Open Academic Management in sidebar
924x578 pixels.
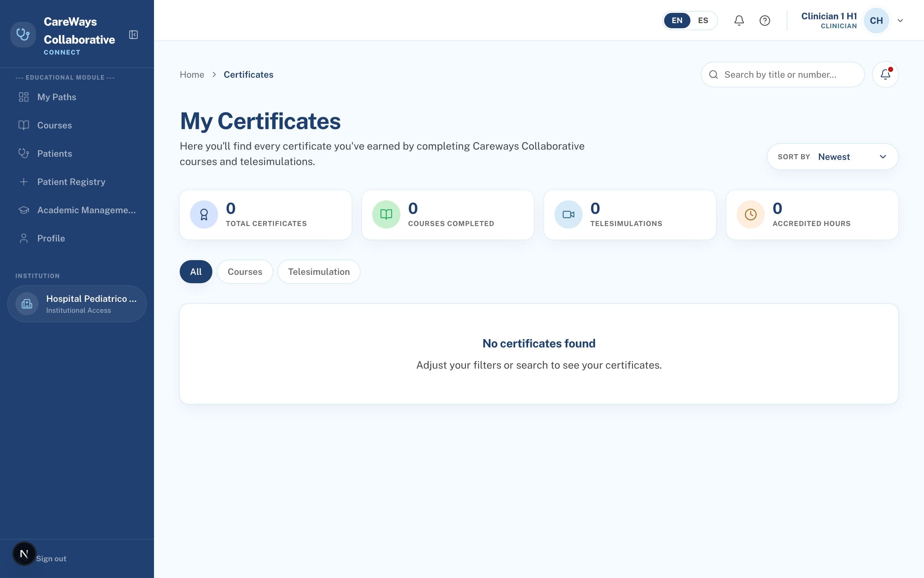click(x=77, y=210)
